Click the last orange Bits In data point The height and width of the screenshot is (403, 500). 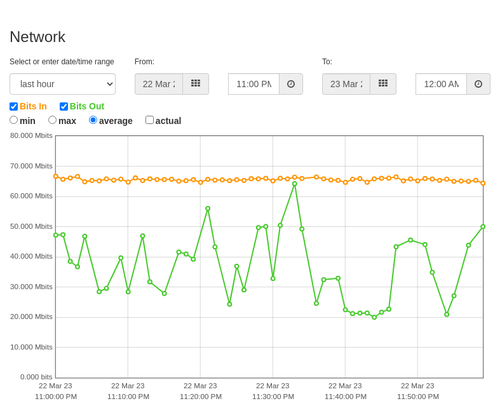tap(483, 183)
